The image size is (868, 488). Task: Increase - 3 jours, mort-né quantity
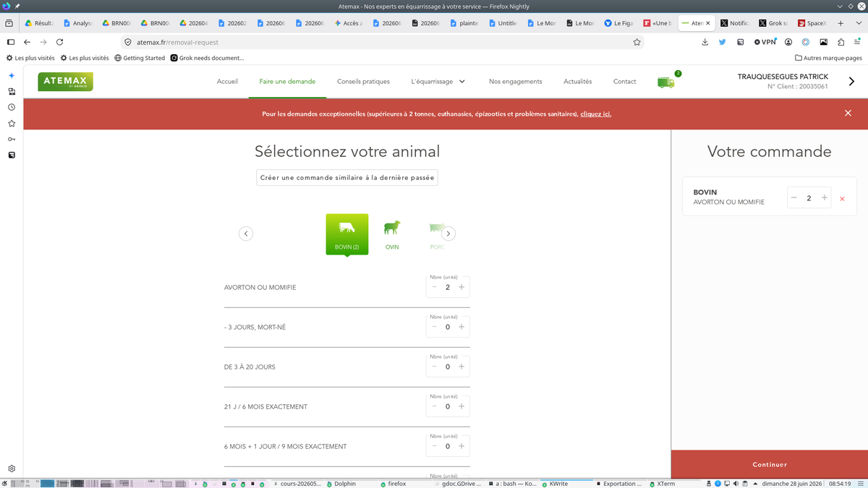(x=461, y=327)
